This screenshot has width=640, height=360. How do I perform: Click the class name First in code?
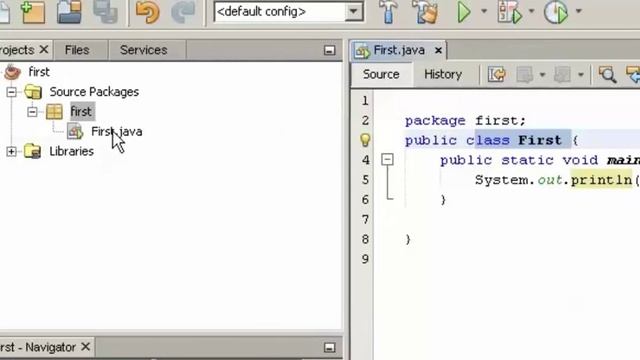540,140
